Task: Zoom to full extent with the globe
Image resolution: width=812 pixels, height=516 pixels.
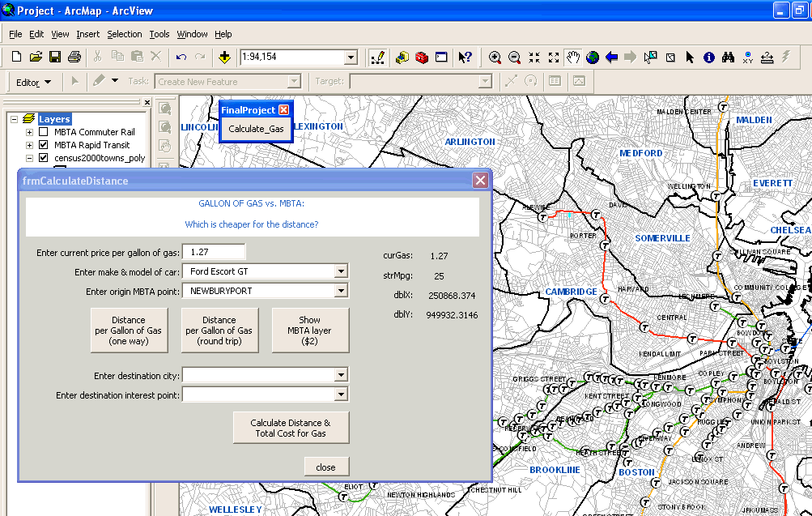Action: coord(593,57)
